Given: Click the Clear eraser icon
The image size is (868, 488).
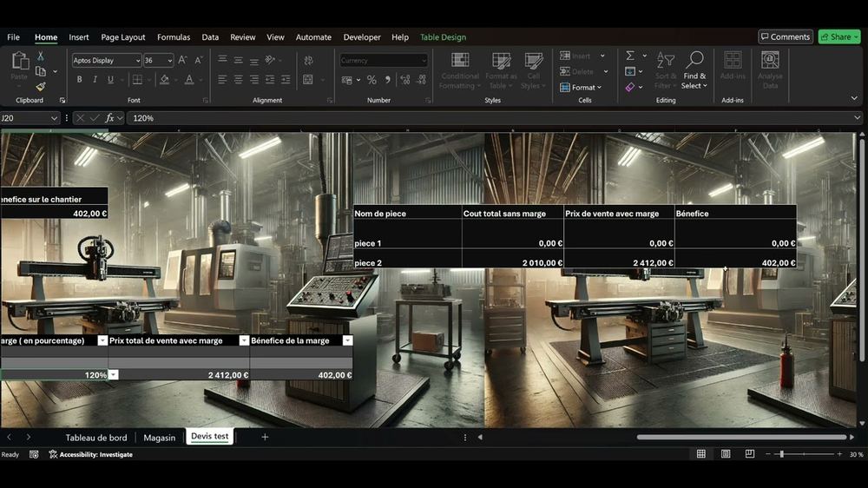Looking at the screenshot, I should tap(630, 87).
